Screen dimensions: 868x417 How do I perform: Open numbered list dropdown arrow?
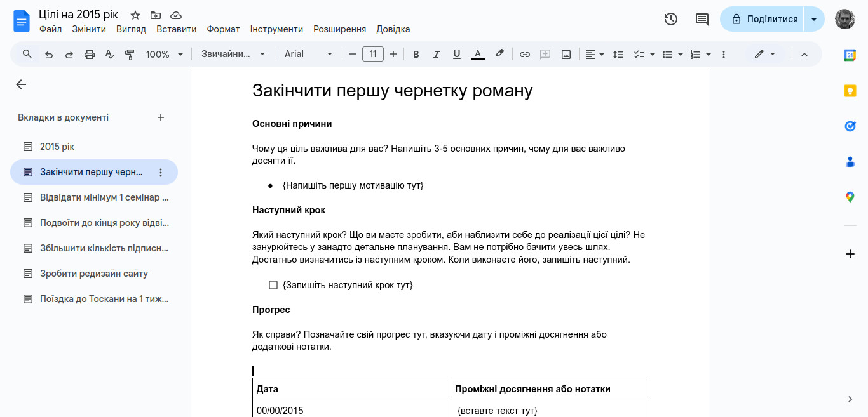[x=709, y=55]
